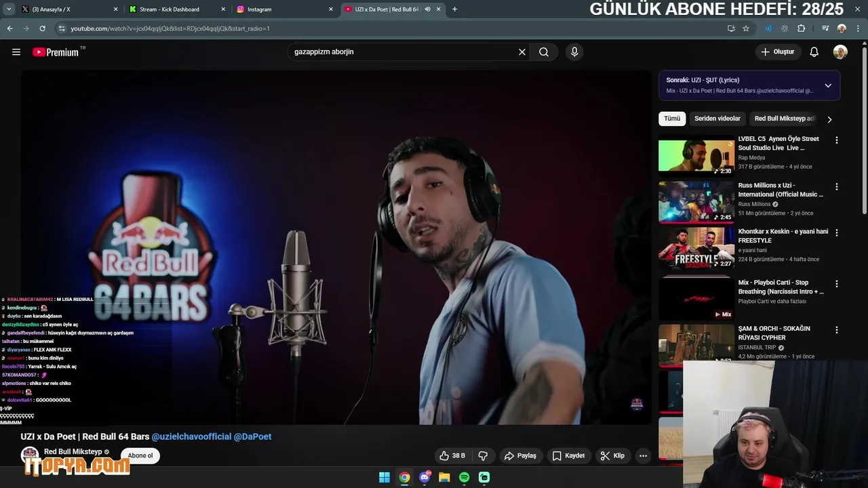Open tab search dropdown arrow
868x488 pixels.
[x=9, y=9]
